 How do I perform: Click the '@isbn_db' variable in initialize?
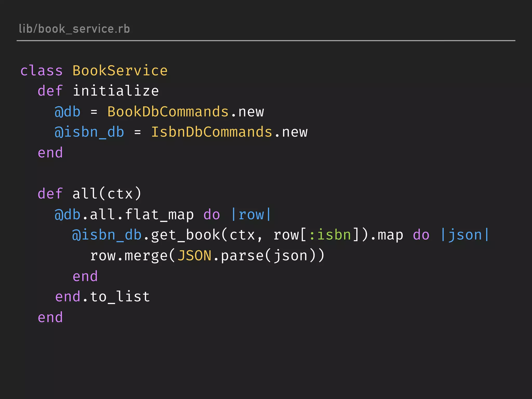tap(89, 132)
